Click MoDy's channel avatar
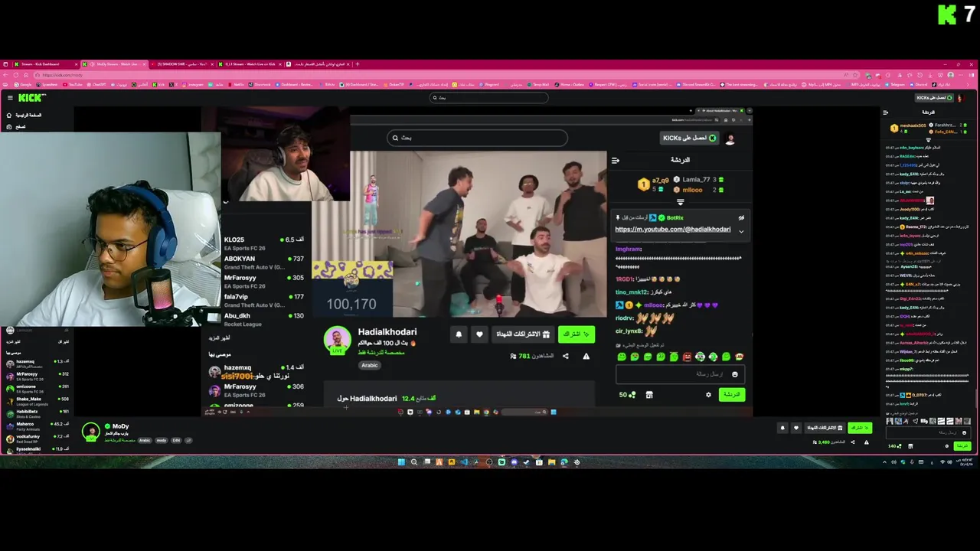The image size is (980, 551). point(91,432)
